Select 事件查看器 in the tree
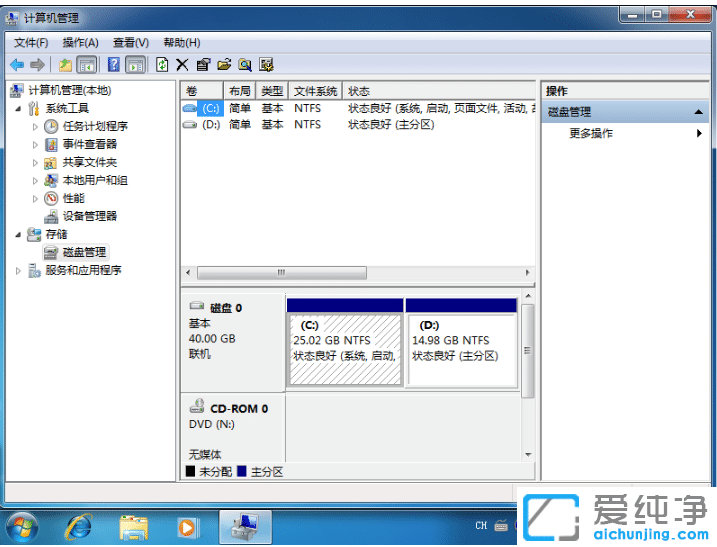The width and height of the screenshot is (717, 547). coord(90,144)
